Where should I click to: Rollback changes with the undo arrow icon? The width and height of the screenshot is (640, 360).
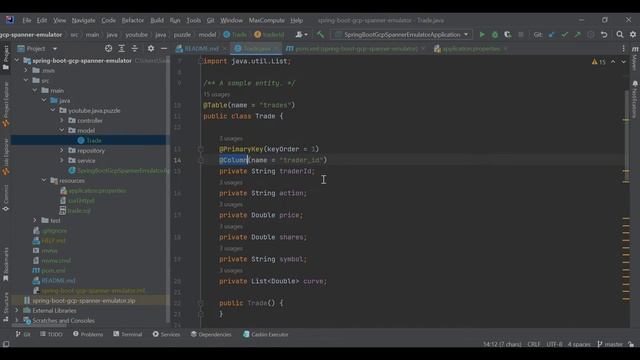coord(604,35)
